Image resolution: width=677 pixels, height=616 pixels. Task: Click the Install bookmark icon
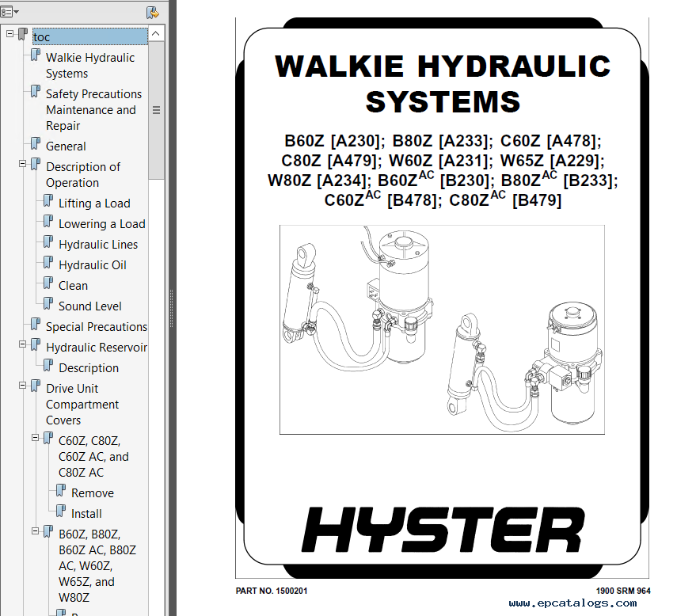[x=61, y=511]
